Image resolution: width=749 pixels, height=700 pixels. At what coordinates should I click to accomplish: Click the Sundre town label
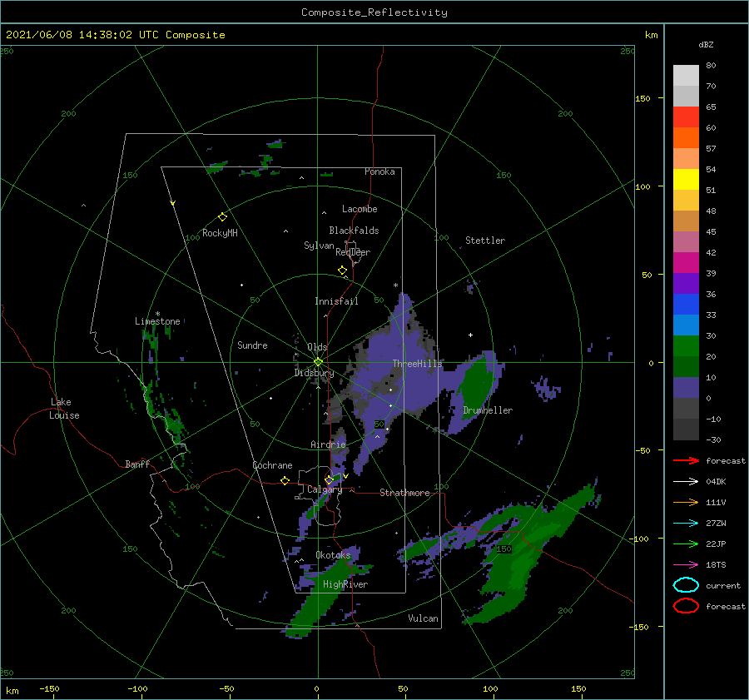[x=252, y=345]
